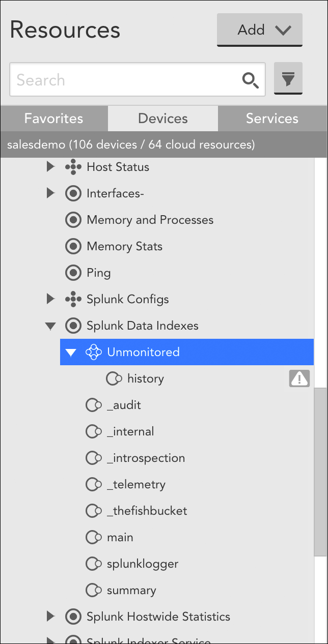The height and width of the screenshot is (644, 328).
Task: Select Splunk Data Indexes item
Action: click(x=143, y=326)
